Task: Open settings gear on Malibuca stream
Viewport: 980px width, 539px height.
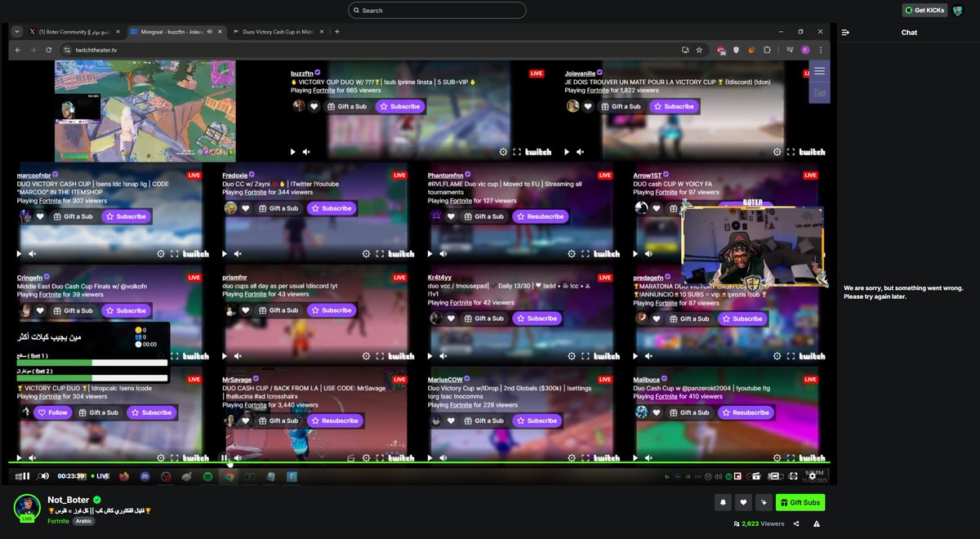Action: tap(777, 458)
